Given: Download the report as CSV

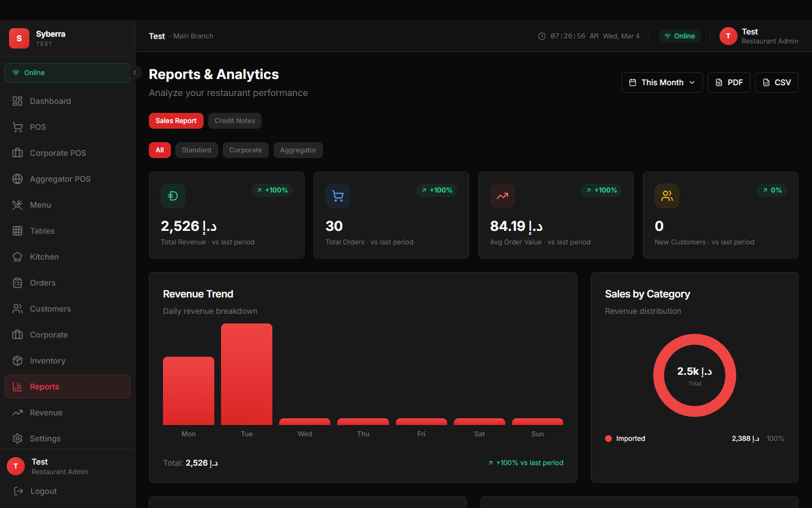Looking at the screenshot, I should 776,82.
